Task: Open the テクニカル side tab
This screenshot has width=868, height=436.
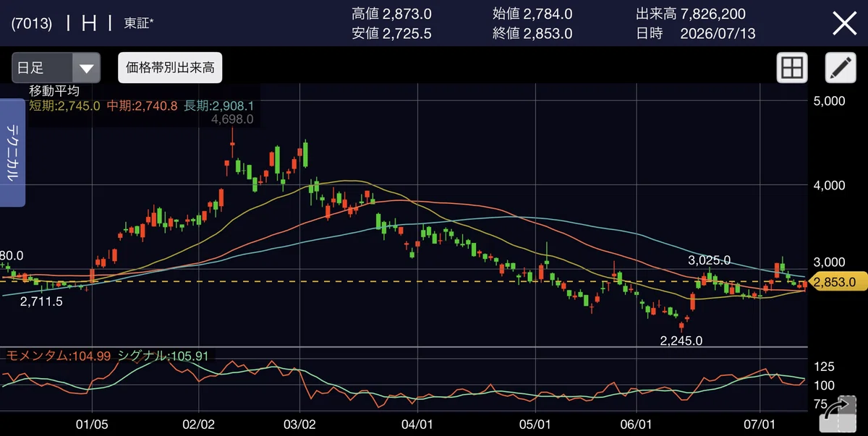Action: tap(12, 153)
